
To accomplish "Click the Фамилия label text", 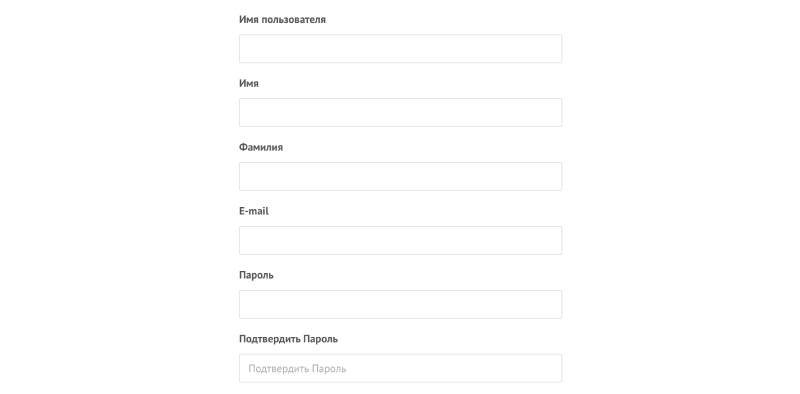I will tap(261, 147).
